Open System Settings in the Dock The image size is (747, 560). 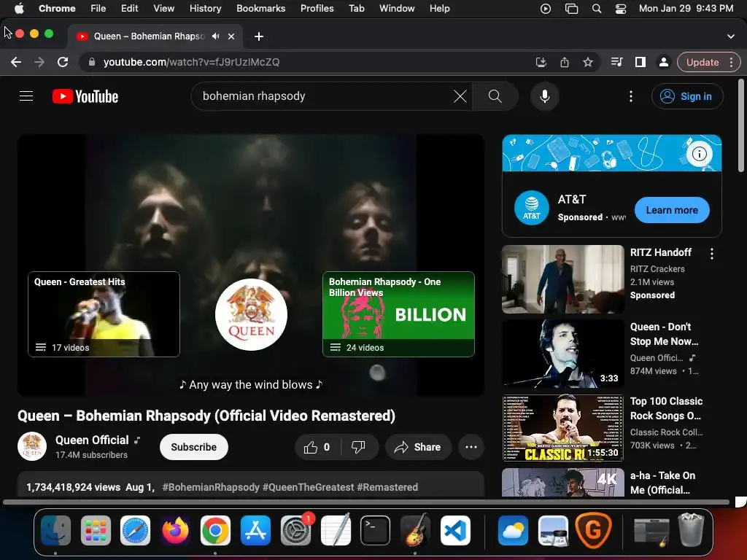point(295,530)
